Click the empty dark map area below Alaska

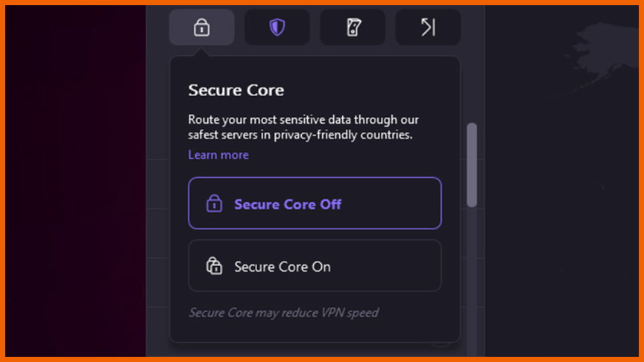coord(563,247)
